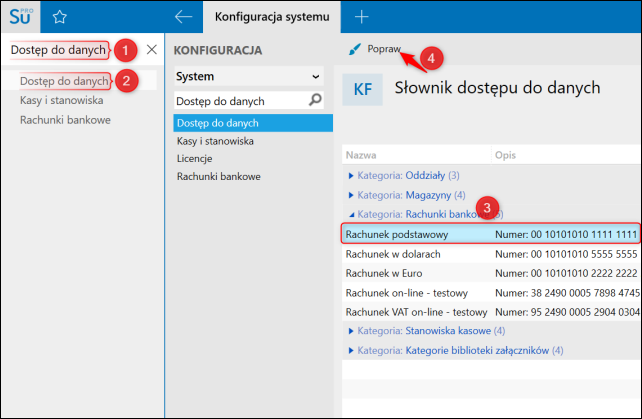Screen dimensions: 642x419
Task: Click the Su PRO application logo
Action: tap(19, 16)
